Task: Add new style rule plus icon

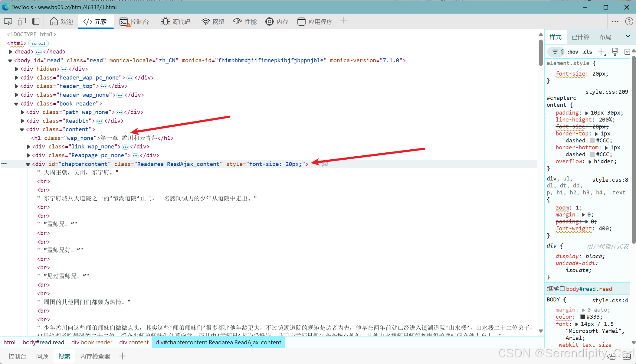Action: (602, 52)
